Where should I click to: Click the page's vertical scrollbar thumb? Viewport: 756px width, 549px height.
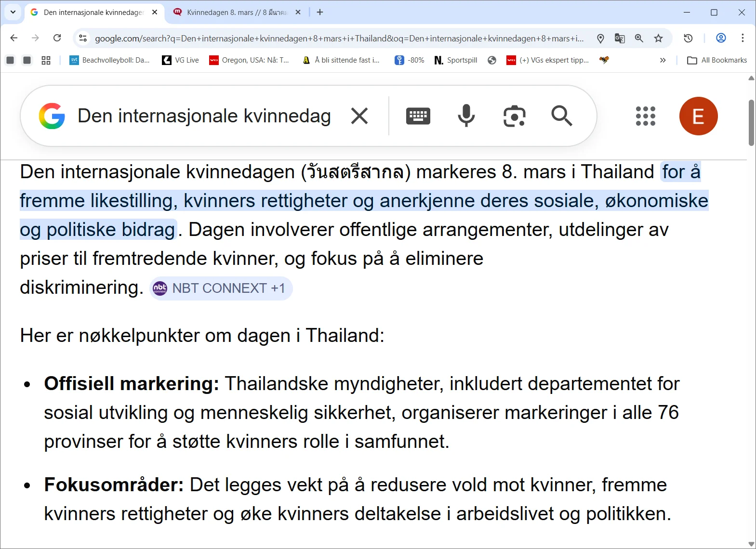click(751, 123)
